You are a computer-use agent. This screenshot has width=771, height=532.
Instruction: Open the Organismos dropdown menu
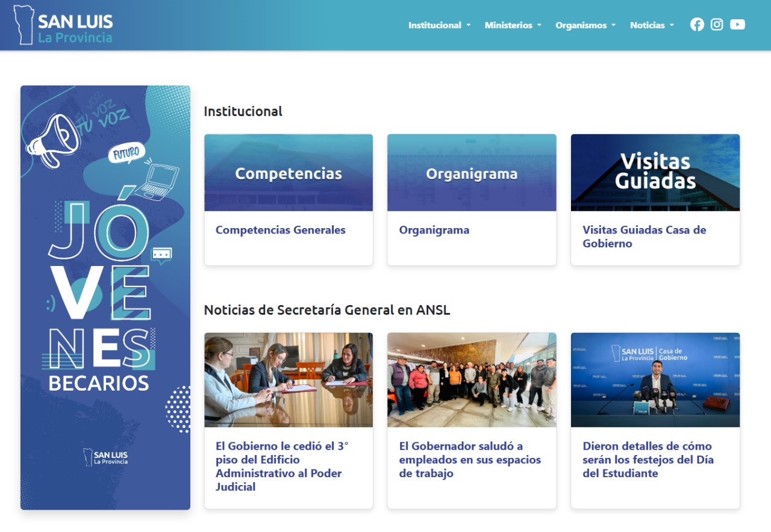(x=585, y=25)
